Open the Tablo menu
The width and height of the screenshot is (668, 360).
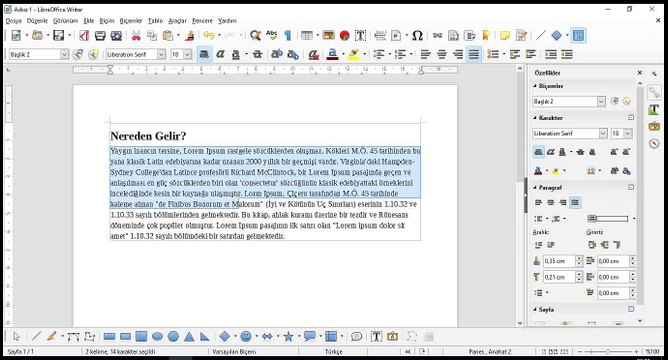pyautogui.click(x=155, y=20)
